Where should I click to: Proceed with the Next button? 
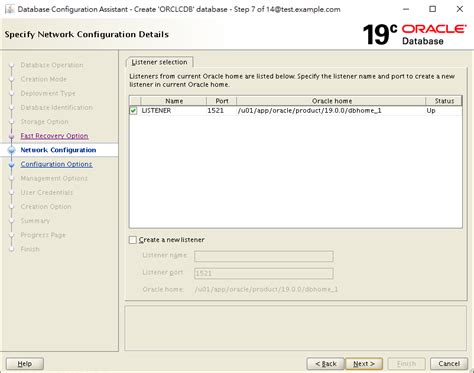click(x=364, y=364)
